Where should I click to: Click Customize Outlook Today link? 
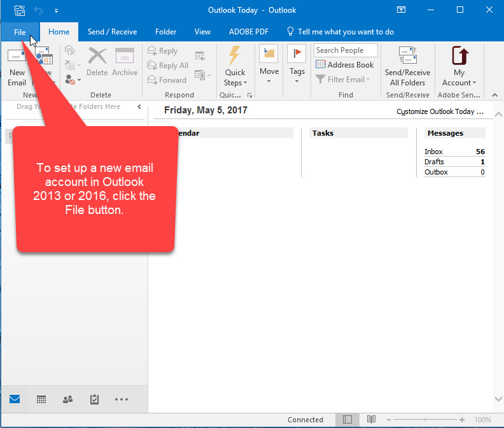click(x=440, y=111)
